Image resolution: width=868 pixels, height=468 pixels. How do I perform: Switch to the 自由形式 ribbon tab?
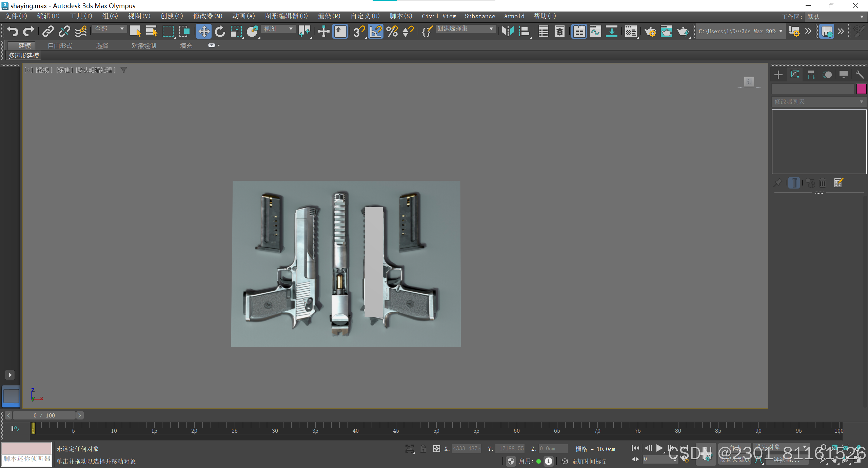coord(60,45)
